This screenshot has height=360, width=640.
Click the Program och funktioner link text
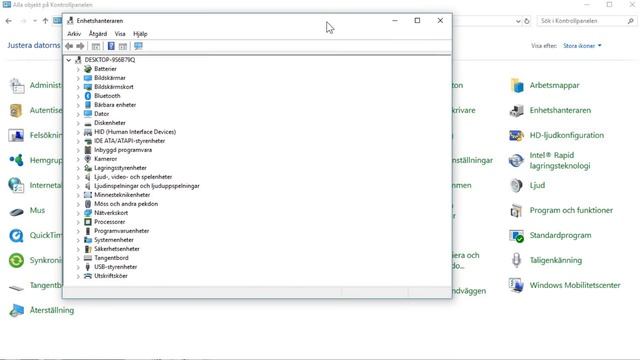pyautogui.click(x=571, y=210)
